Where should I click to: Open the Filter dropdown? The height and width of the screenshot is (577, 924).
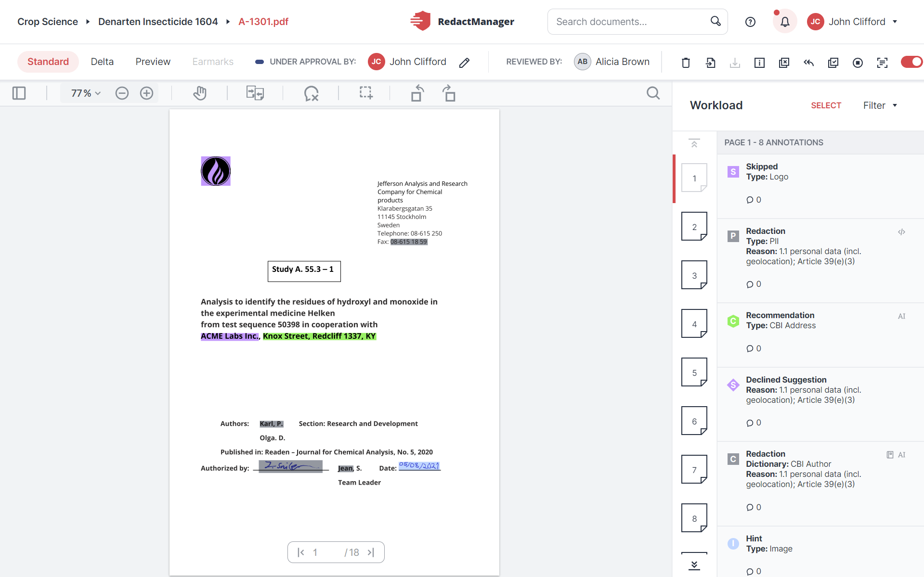pos(880,105)
